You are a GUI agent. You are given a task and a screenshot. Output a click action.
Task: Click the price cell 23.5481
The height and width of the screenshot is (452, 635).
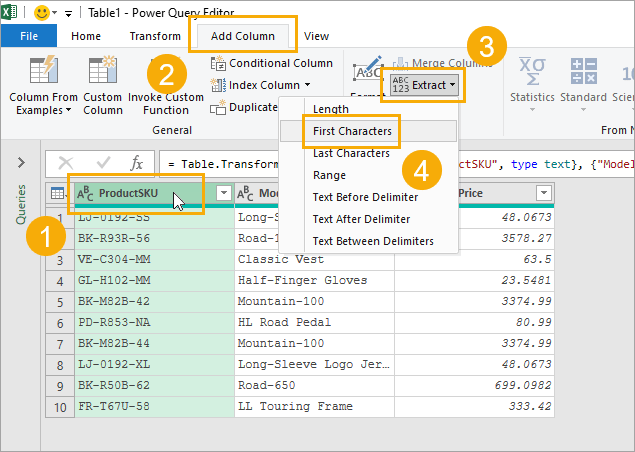click(474, 280)
